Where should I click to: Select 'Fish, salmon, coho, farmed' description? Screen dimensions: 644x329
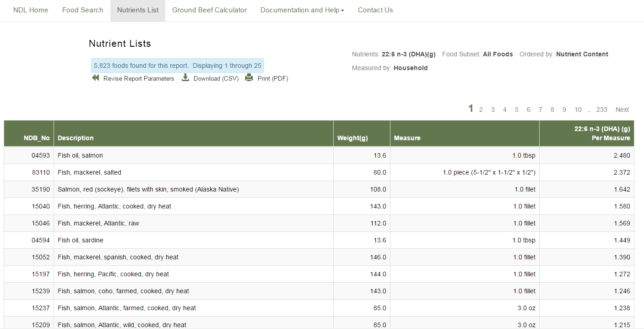[x=124, y=291]
